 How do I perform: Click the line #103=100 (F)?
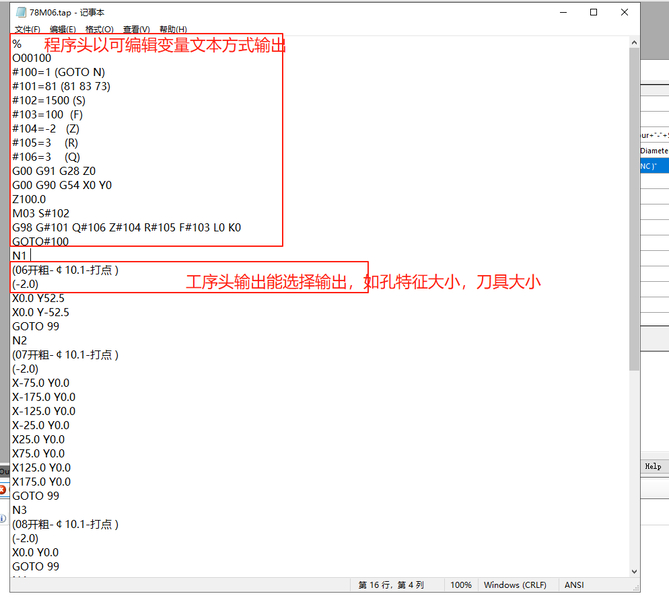(47, 114)
